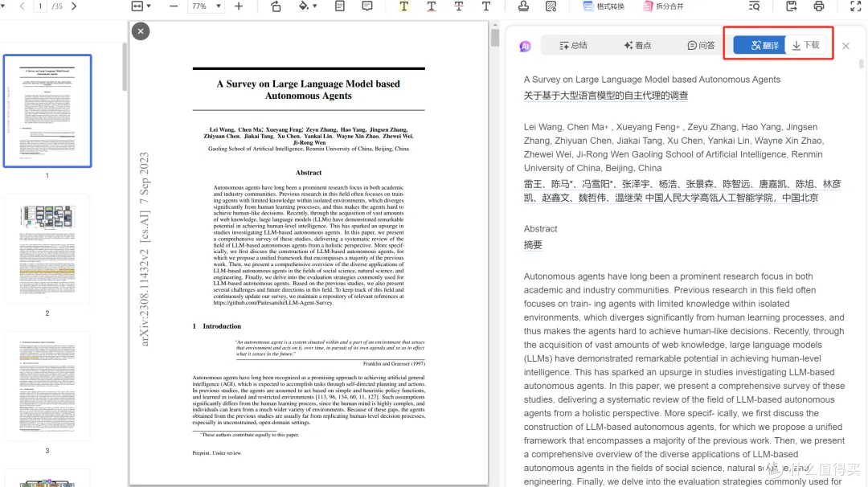Open 格式转换 format conversion

coord(604,6)
